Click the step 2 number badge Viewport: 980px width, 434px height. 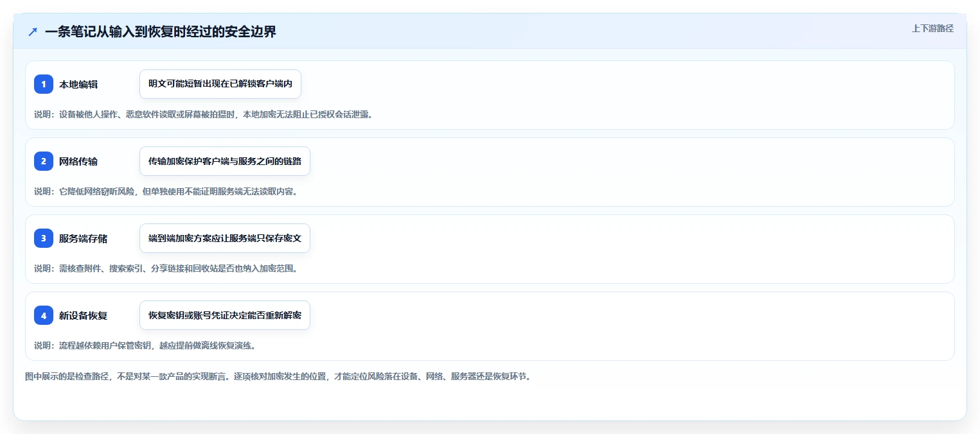pyautogui.click(x=44, y=161)
